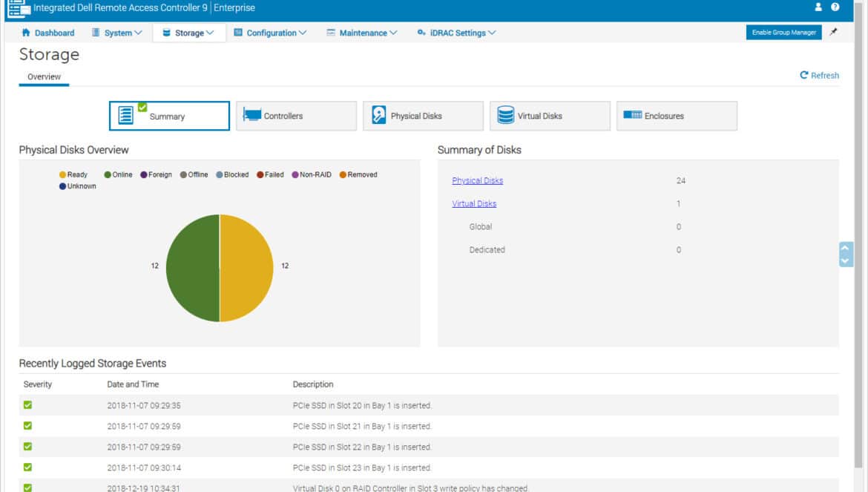
Task: Select the Overview tab
Action: [x=45, y=77]
